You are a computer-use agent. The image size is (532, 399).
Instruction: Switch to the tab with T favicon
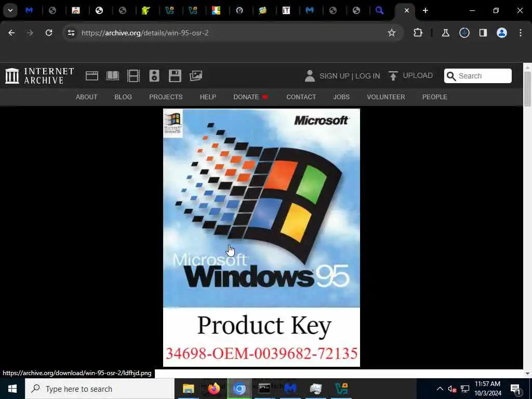[286, 10]
